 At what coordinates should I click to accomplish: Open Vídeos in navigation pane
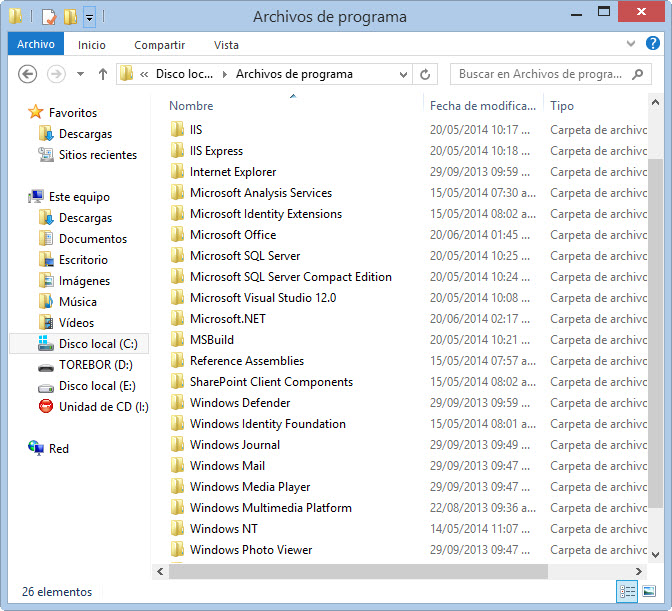(x=76, y=323)
